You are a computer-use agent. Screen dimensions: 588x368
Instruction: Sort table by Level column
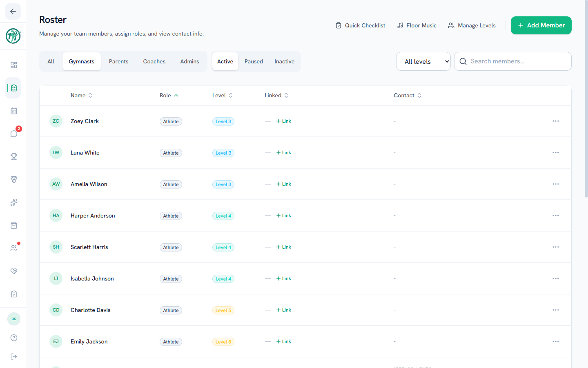(223, 95)
